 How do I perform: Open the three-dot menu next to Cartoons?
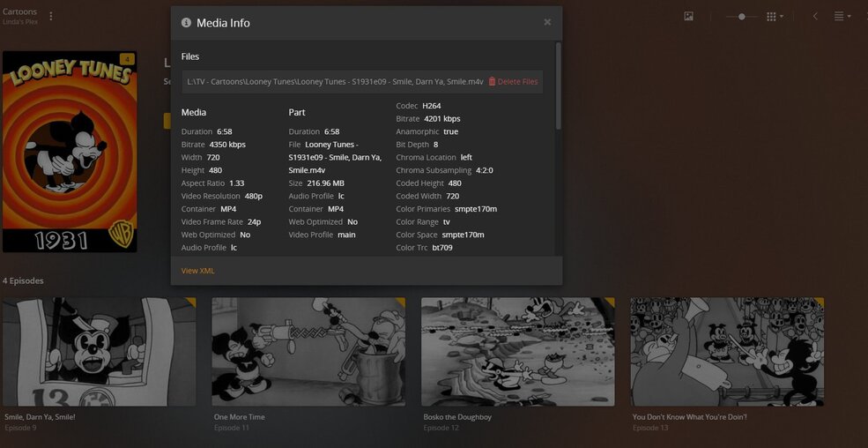point(51,16)
